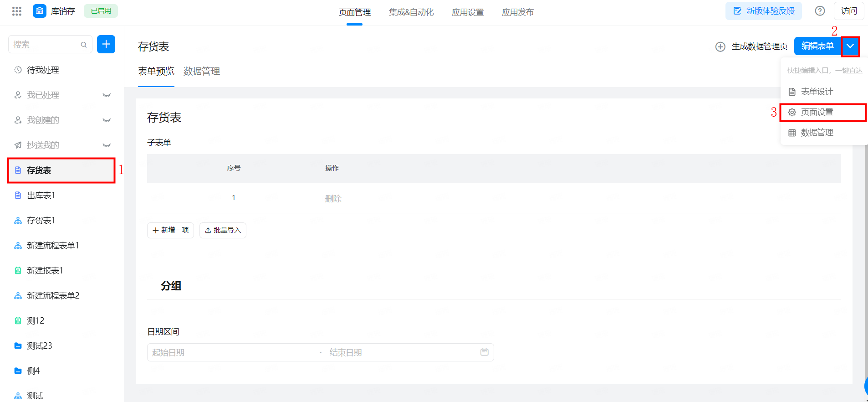Click the calendar icon in date range
The image size is (868, 402).
[485, 352]
